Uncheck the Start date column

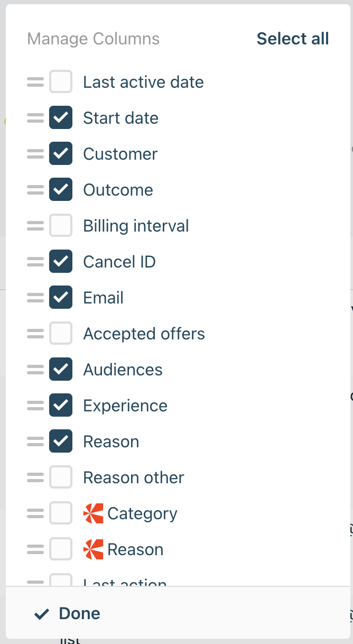[x=61, y=118]
